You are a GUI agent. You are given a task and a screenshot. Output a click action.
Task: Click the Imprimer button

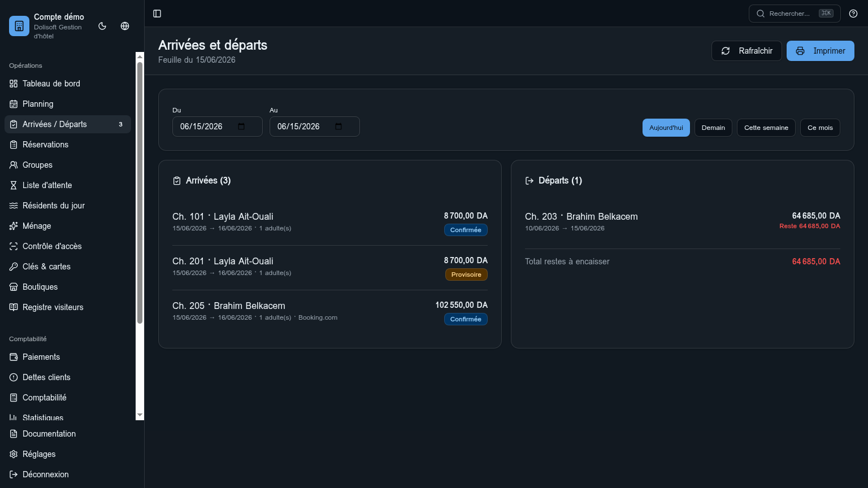click(821, 51)
